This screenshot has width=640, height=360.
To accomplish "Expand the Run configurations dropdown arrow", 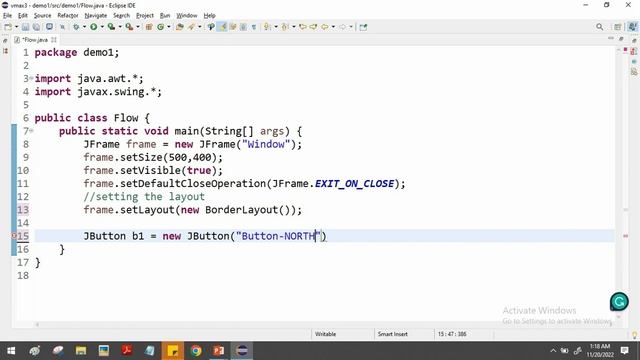I will click(x=102, y=27).
